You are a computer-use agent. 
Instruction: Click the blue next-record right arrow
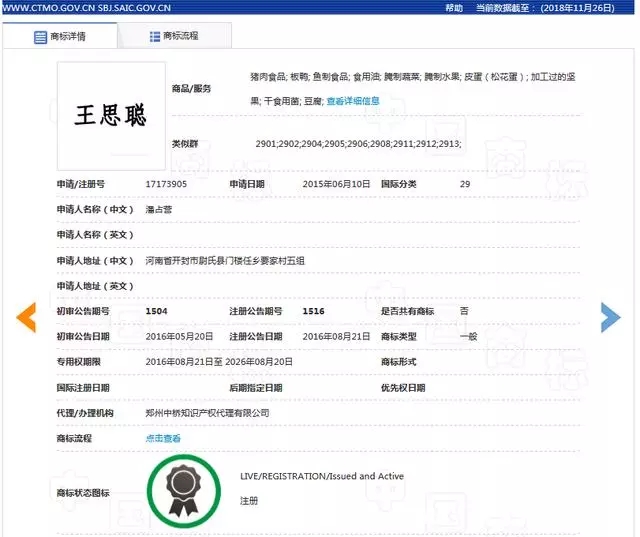610,316
